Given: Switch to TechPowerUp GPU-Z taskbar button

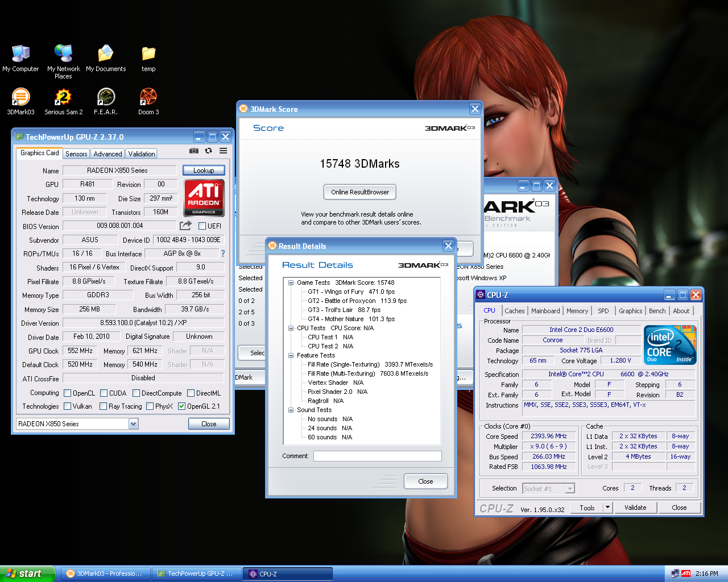Looking at the screenshot, I should (196, 573).
